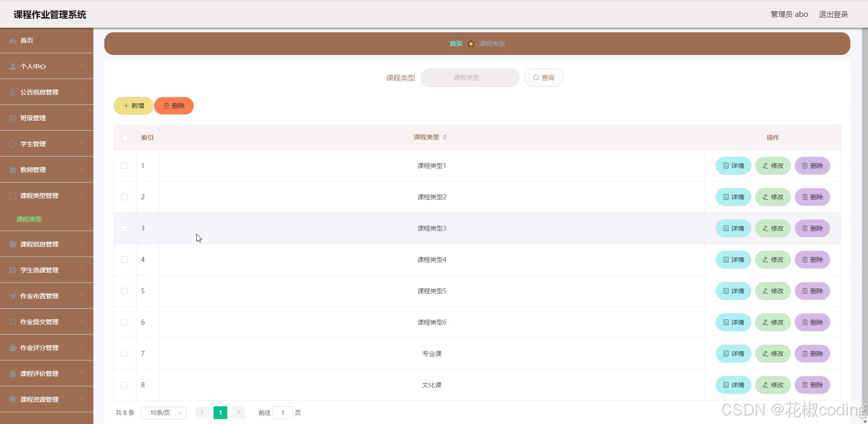Open the 10条/页 page size dropdown
Screen dimensions: 868x424
pos(164,413)
